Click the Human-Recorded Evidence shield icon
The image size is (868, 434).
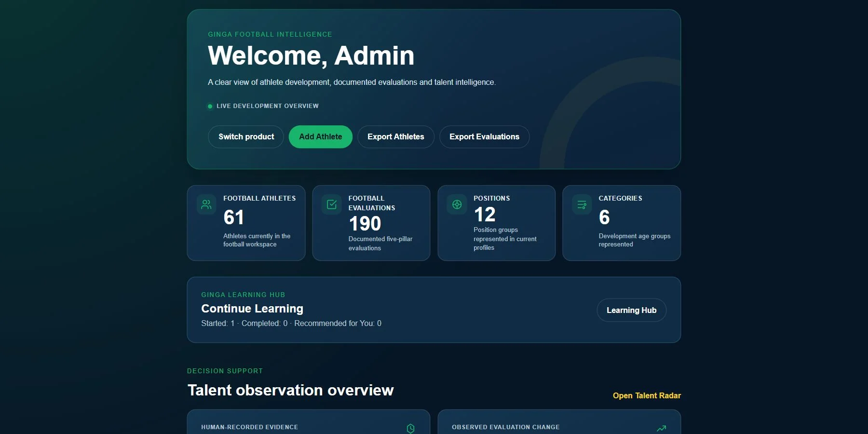click(x=410, y=428)
